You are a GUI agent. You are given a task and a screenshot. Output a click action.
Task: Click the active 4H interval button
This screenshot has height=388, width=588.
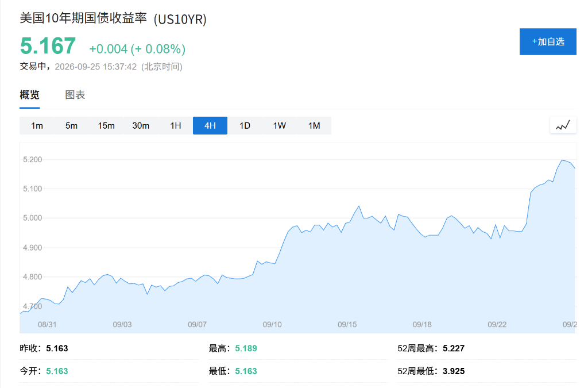[x=210, y=126]
